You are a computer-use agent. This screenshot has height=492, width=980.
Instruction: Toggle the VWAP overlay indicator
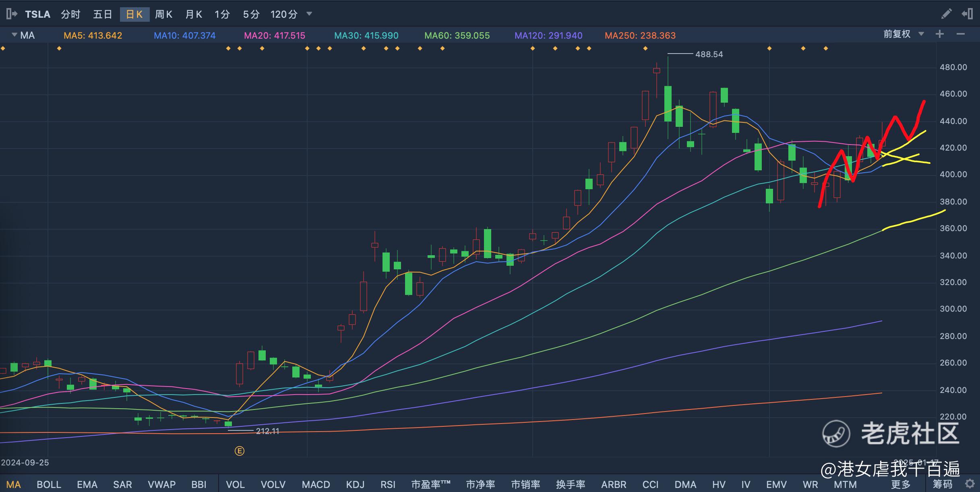tap(161, 484)
